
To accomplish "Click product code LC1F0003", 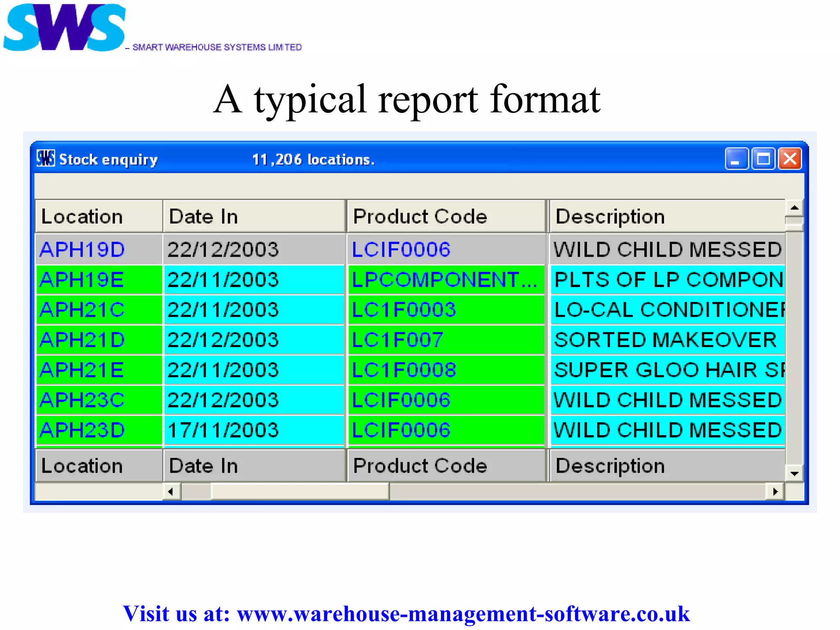I will pyautogui.click(x=446, y=310).
